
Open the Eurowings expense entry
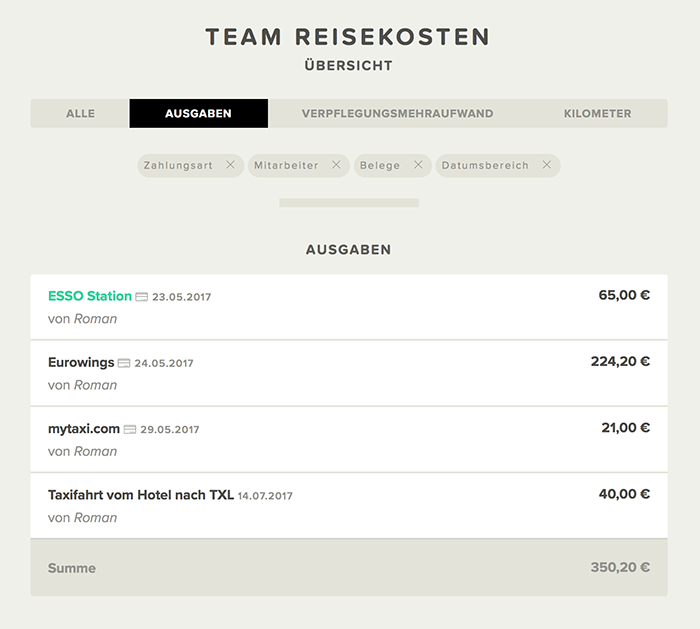pos(349,373)
